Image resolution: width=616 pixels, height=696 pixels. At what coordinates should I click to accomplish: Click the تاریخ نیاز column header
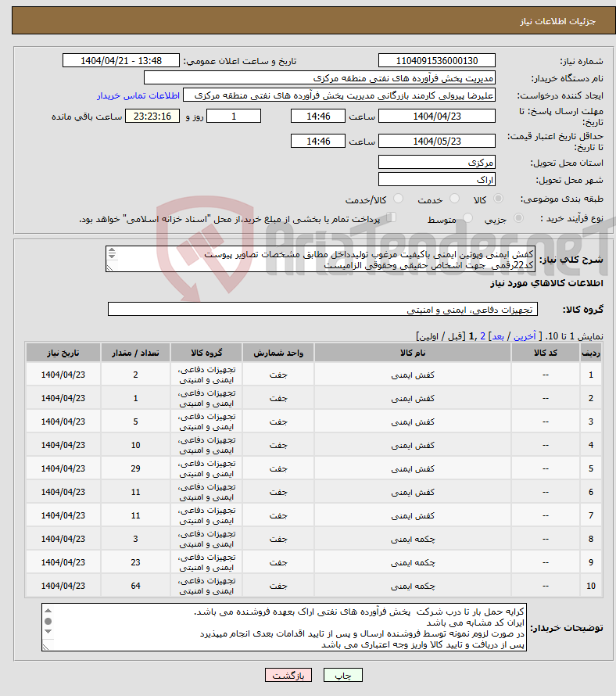(x=63, y=353)
